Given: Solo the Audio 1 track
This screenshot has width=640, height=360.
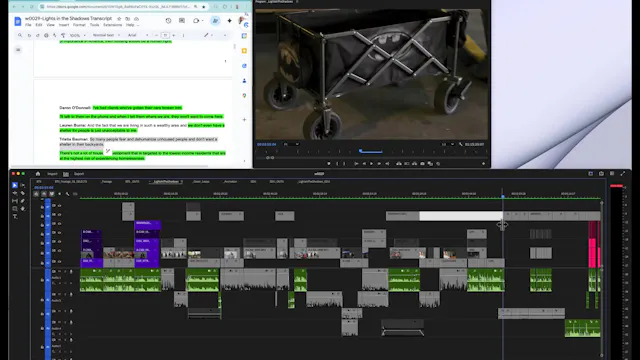Looking at the screenshot, I should [65, 271].
